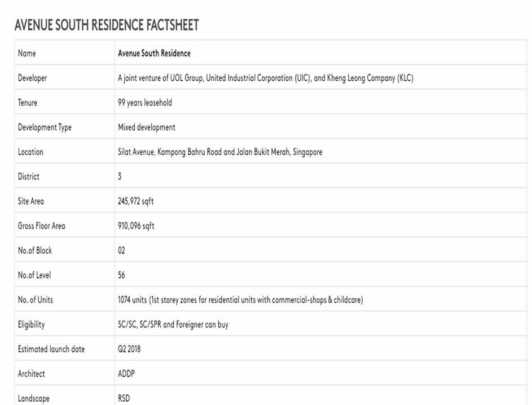Click the Avenue South Residence Factsheet heading
Screen dimensions: 532x405
107,25
